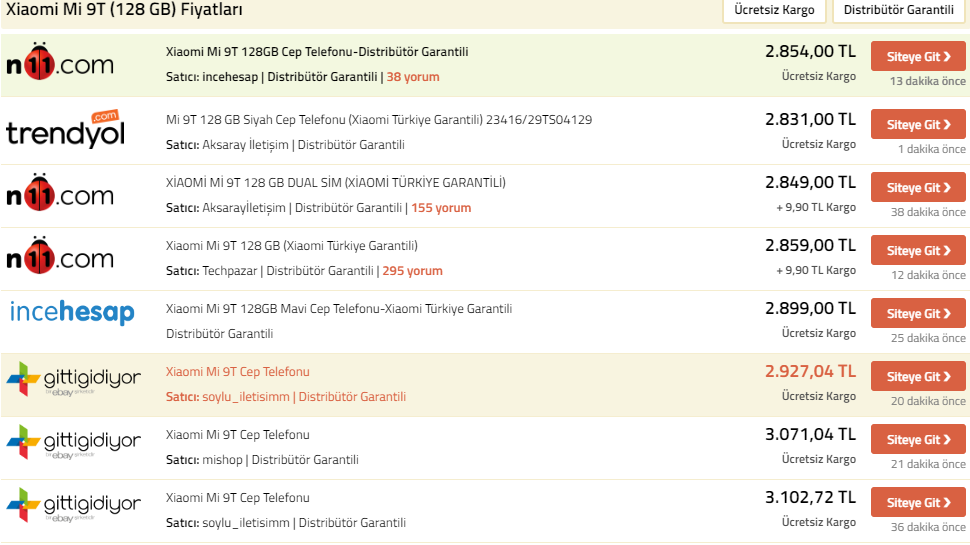Click the 2.831,00 TL price
970x545 pixels.
coord(810,119)
